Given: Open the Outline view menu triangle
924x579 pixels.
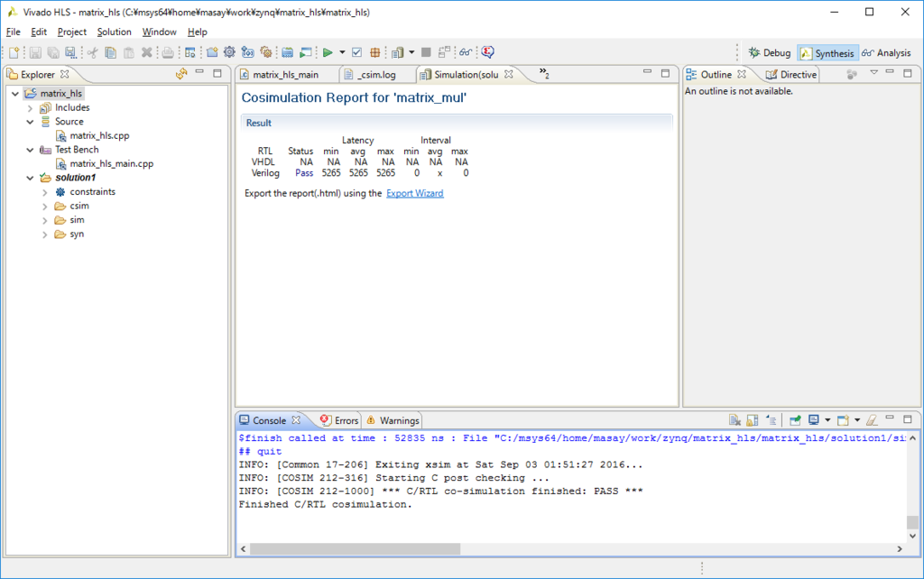Looking at the screenshot, I should pos(873,72).
